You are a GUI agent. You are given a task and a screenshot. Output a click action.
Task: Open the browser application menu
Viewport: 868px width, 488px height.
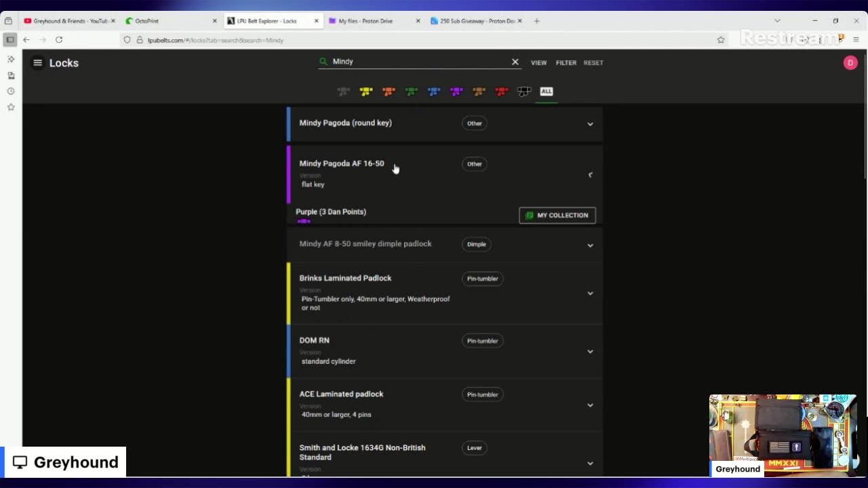[x=856, y=40]
